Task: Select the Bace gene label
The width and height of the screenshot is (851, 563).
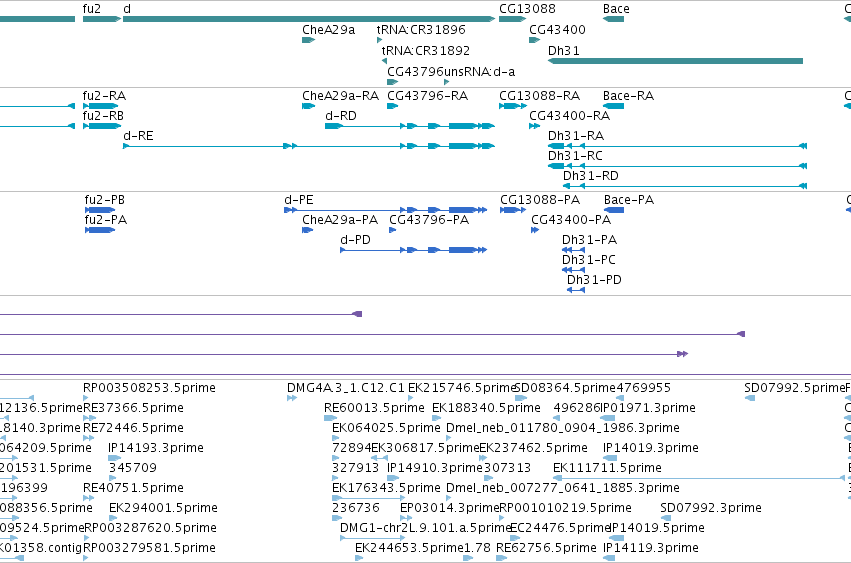Action: pyautogui.click(x=616, y=9)
